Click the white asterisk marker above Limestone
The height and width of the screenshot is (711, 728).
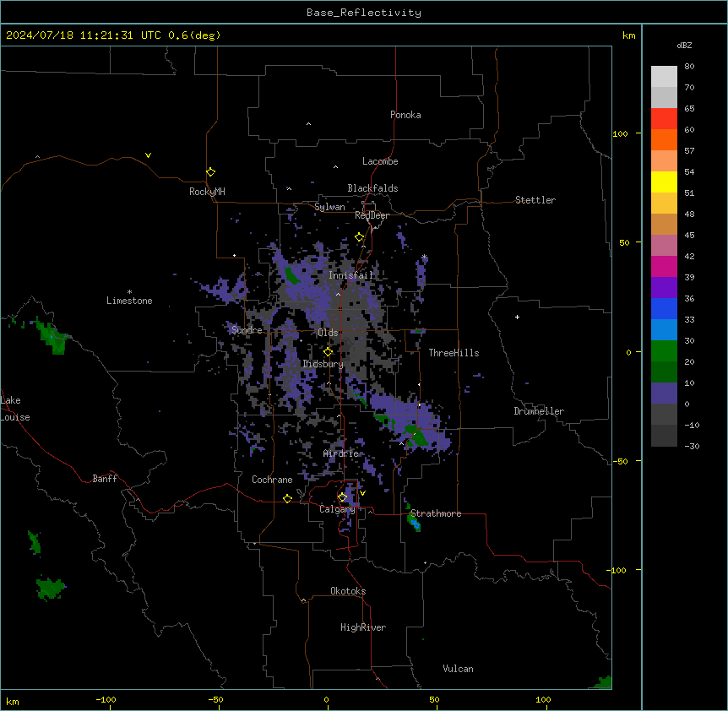pyautogui.click(x=129, y=292)
